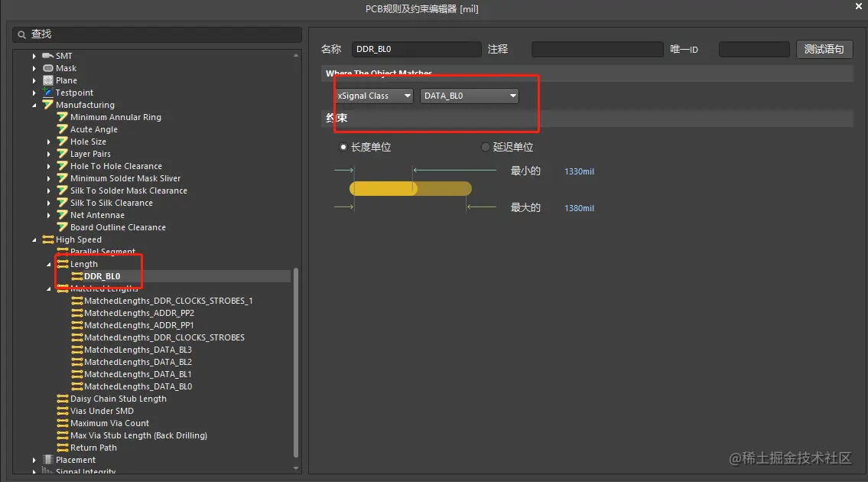868x482 pixels.
Task: Expand the Layer Pairs node
Action: [x=49, y=154]
